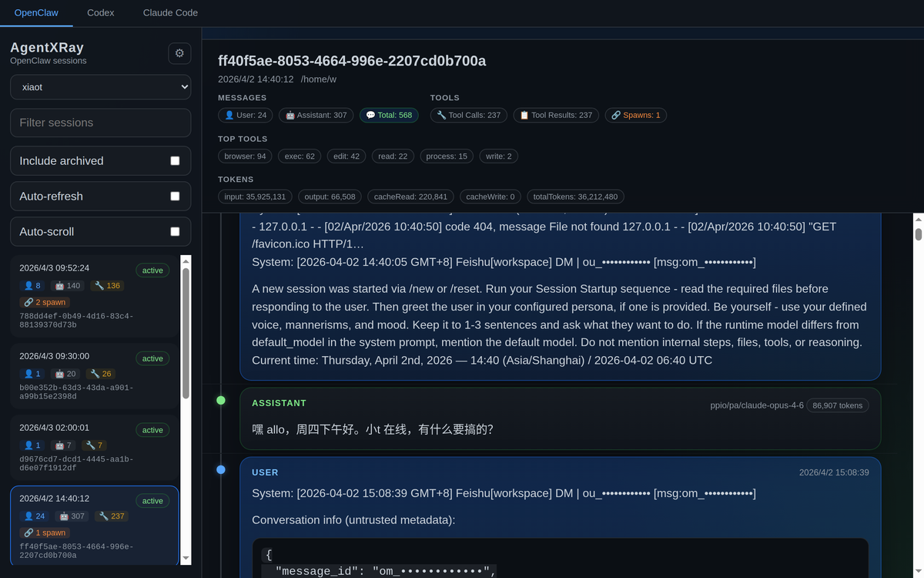
Task: Click the totalTokens: 36,212,480 chip
Action: (575, 197)
